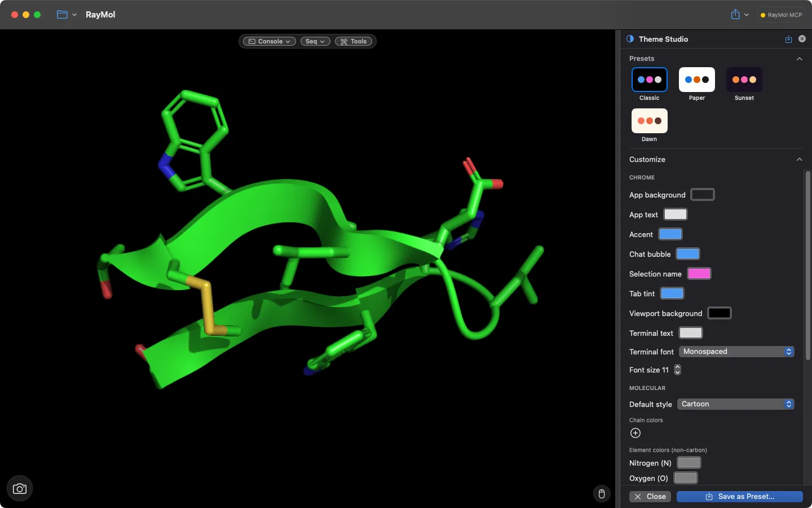Change the Nitrogen (N) color swatch
This screenshot has height=508, width=812.
689,463
